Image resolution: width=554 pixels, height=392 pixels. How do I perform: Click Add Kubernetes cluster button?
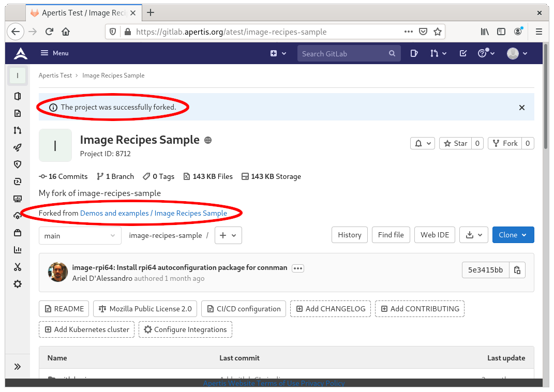[86, 329]
